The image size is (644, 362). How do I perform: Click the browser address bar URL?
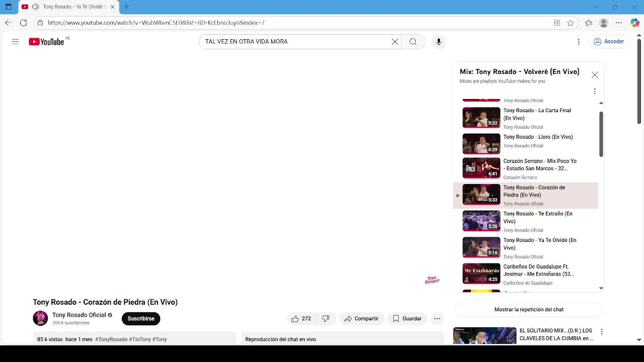156,23
